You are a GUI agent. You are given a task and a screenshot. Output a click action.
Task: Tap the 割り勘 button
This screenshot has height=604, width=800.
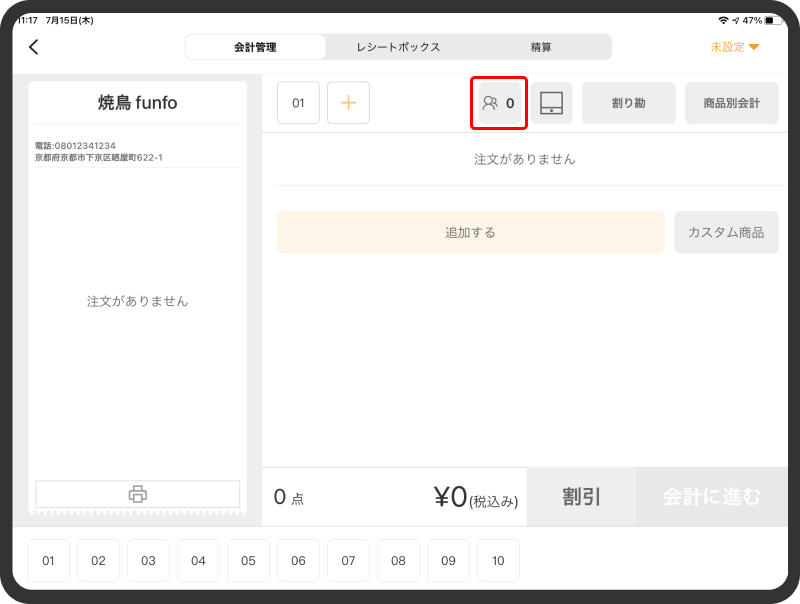click(629, 103)
